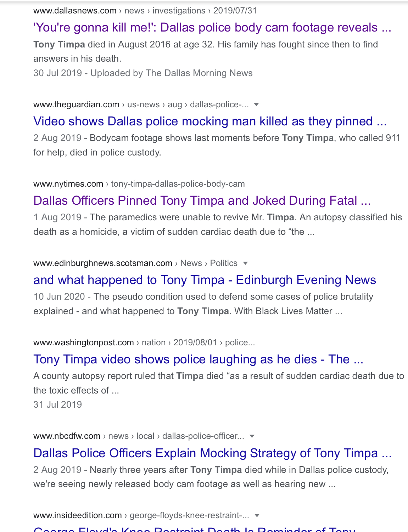Expand the dropdown arrow beside insideedition.com URL
The width and height of the screenshot is (408, 532).
pyautogui.click(x=257, y=515)
